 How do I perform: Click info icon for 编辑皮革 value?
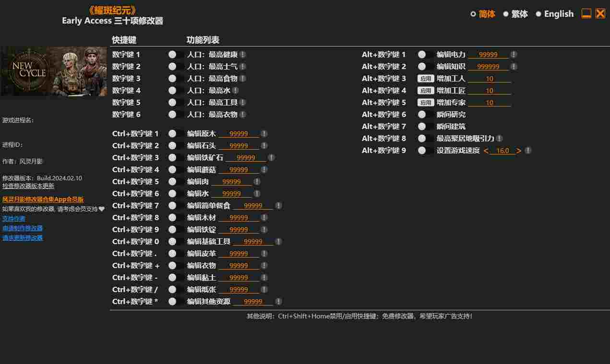264,254
